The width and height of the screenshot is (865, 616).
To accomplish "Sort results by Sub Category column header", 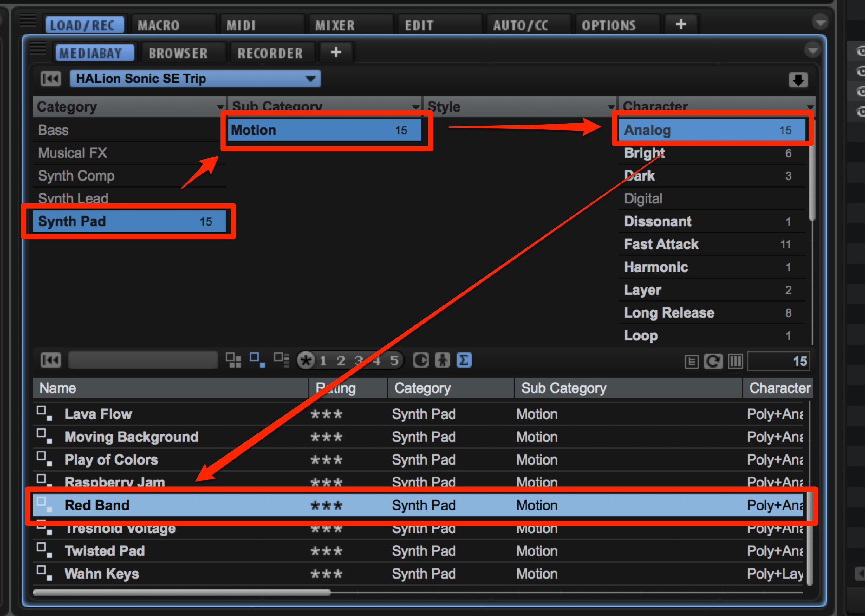I will pyautogui.click(x=628, y=388).
